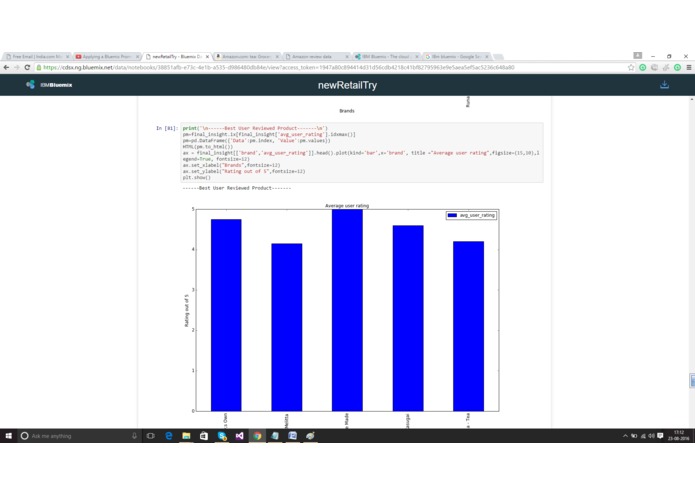Click the grey extension icon just before the last green one

point(666,67)
